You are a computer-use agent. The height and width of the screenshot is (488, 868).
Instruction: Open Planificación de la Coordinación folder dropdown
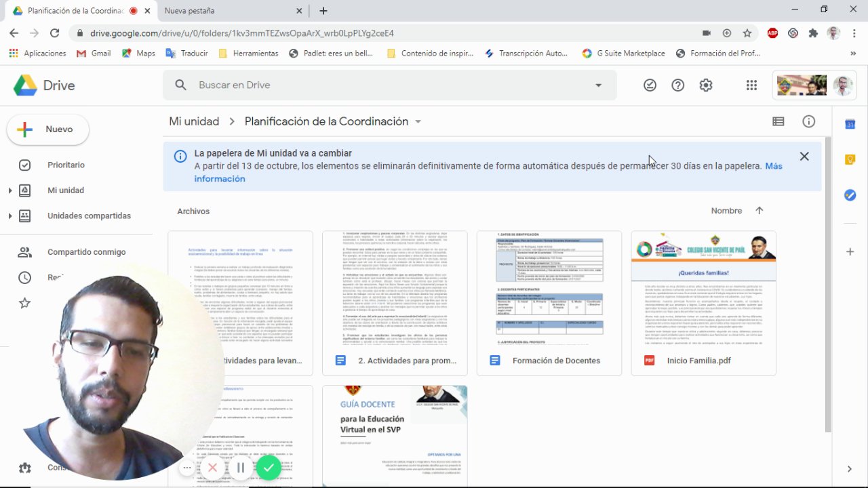point(418,122)
